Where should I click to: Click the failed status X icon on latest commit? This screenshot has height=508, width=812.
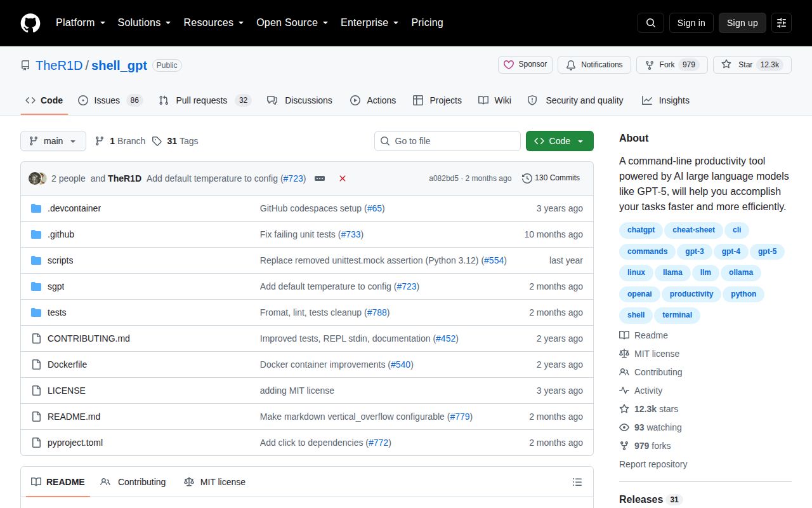coord(343,178)
